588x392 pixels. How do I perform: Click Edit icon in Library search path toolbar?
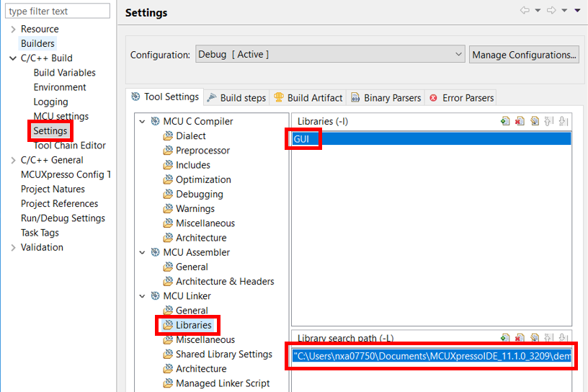click(x=534, y=338)
